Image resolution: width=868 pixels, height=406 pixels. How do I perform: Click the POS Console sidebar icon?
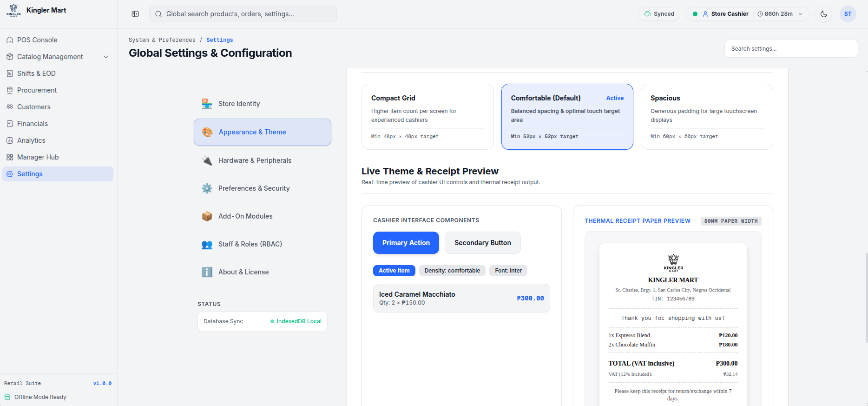10,40
